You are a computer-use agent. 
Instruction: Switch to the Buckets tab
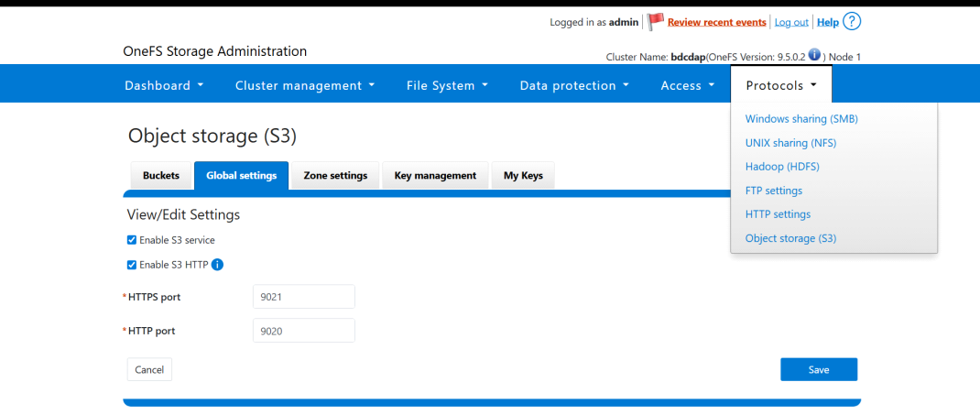click(161, 176)
